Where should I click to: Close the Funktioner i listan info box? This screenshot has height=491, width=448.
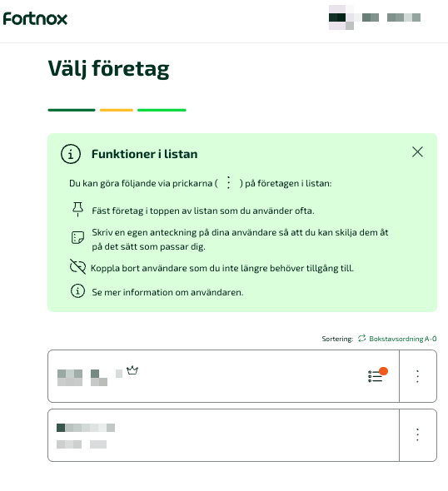coord(417,152)
